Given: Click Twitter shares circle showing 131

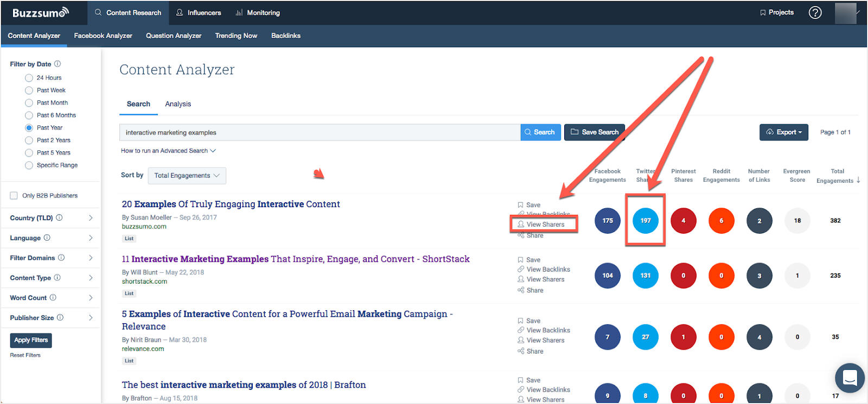Looking at the screenshot, I should point(646,275).
